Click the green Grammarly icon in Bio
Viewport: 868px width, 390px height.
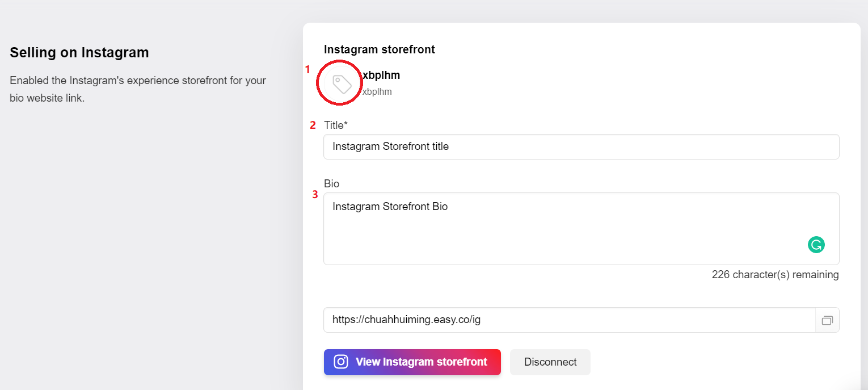(816, 245)
